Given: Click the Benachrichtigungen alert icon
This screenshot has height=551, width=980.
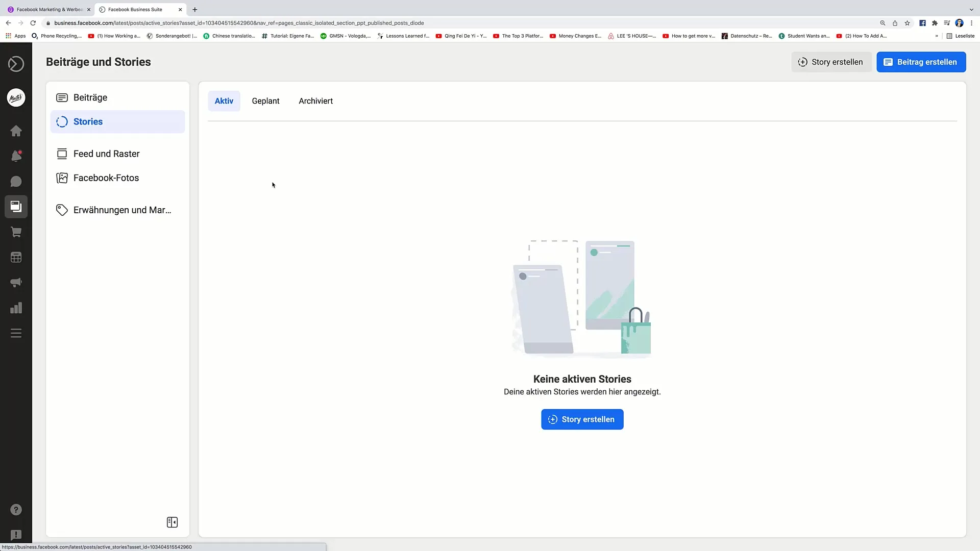Looking at the screenshot, I should [16, 156].
